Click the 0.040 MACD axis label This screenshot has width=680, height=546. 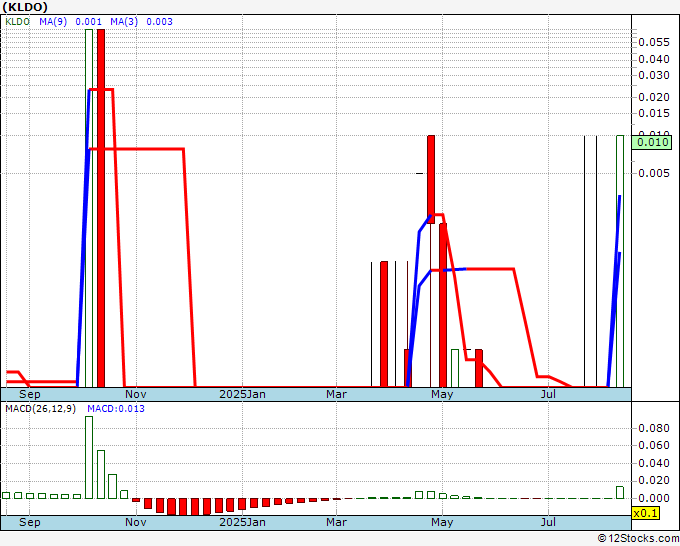coord(654,463)
